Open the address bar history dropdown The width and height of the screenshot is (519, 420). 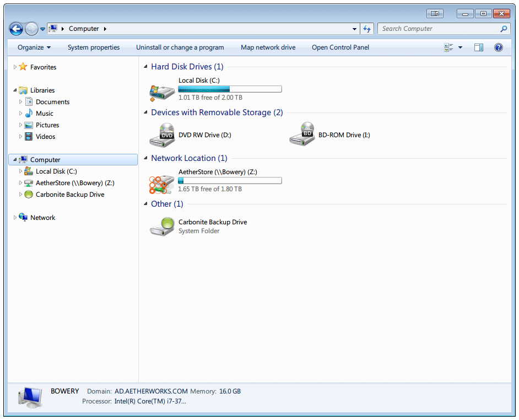(x=354, y=29)
